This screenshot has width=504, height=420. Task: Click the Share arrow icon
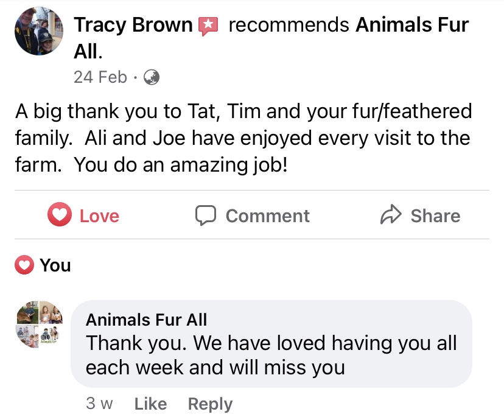pos(390,215)
